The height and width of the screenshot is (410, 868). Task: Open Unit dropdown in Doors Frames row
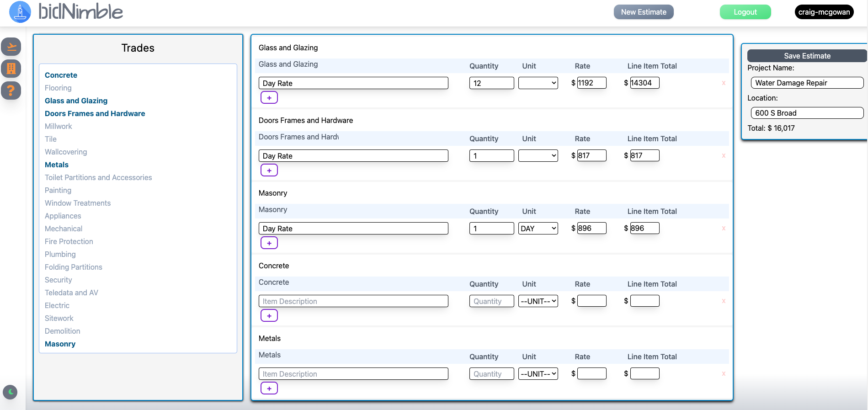(538, 156)
